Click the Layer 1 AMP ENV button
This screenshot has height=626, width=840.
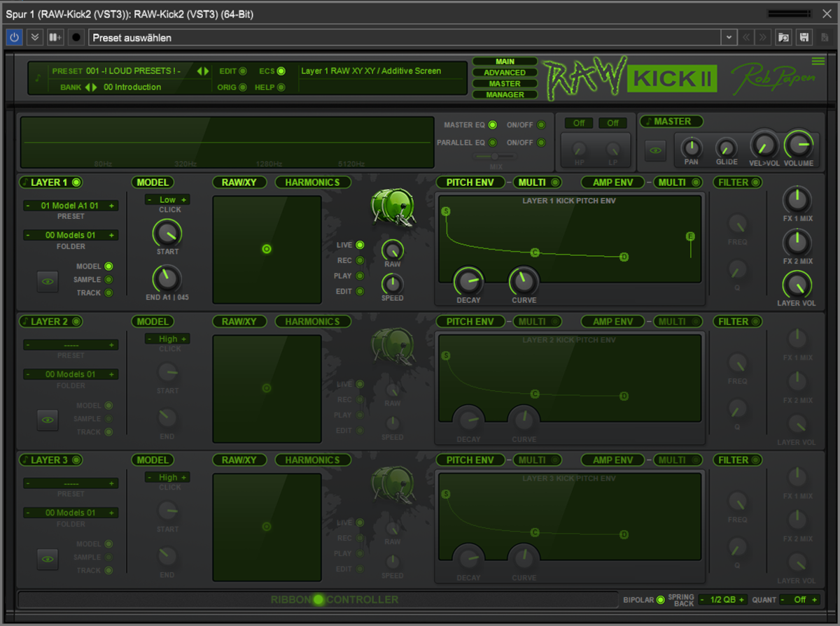[x=612, y=183]
